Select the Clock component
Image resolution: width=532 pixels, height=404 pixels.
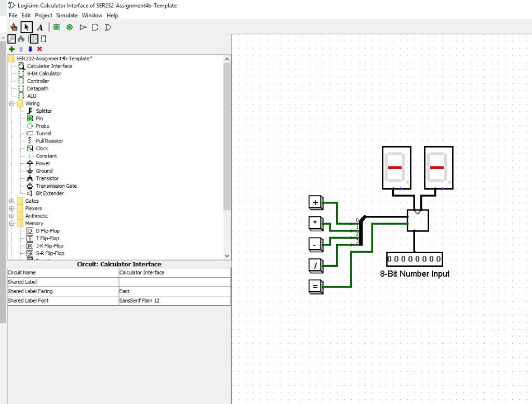(42, 148)
